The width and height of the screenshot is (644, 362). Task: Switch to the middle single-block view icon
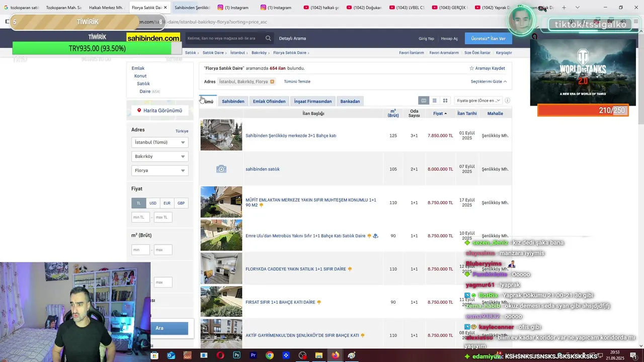click(435, 101)
